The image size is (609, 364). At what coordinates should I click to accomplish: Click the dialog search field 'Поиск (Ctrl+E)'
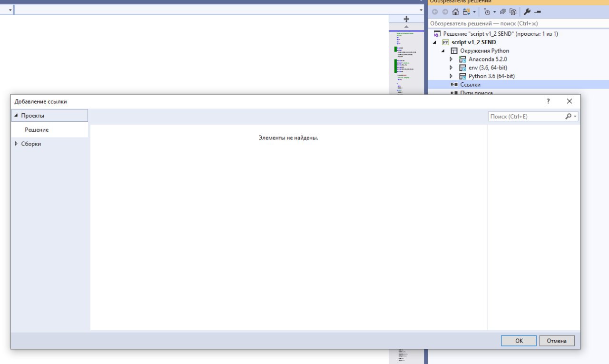click(x=526, y=116)
